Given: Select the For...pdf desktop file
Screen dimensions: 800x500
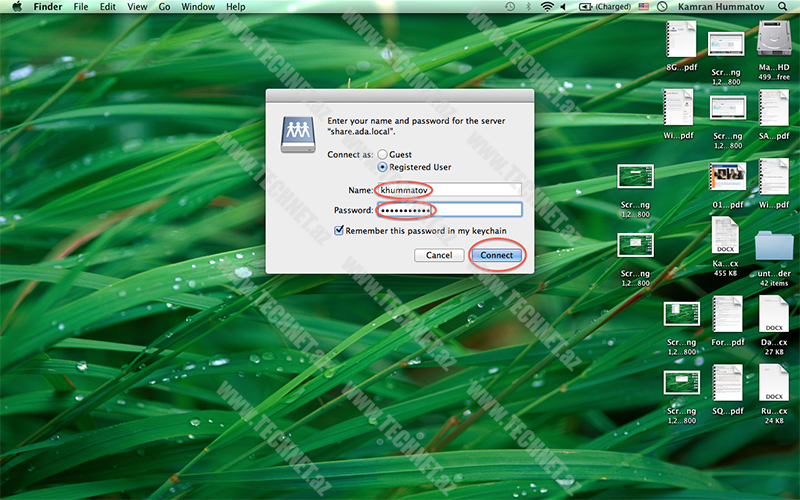Looking at the screenshot, I should 728,314.
